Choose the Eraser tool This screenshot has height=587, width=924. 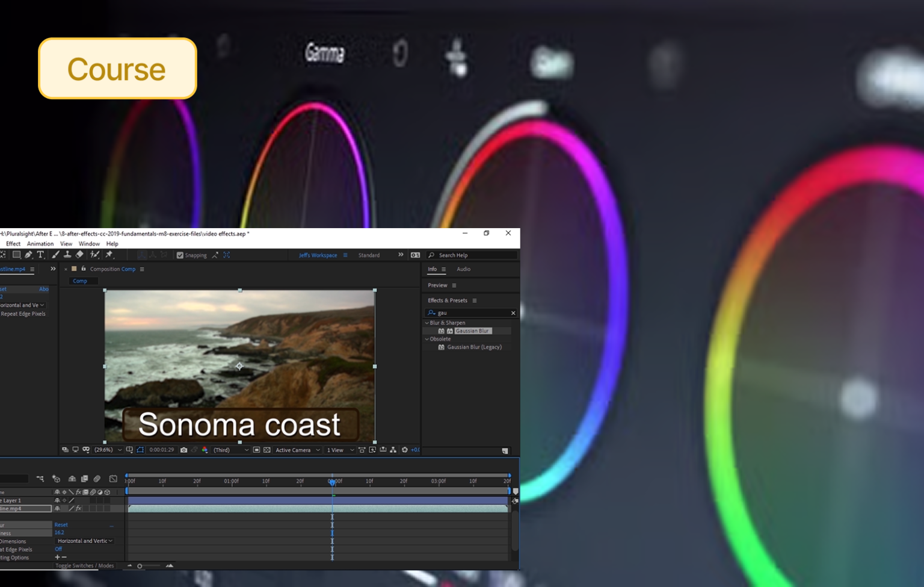pyautogui.click(x=79, y=255)
